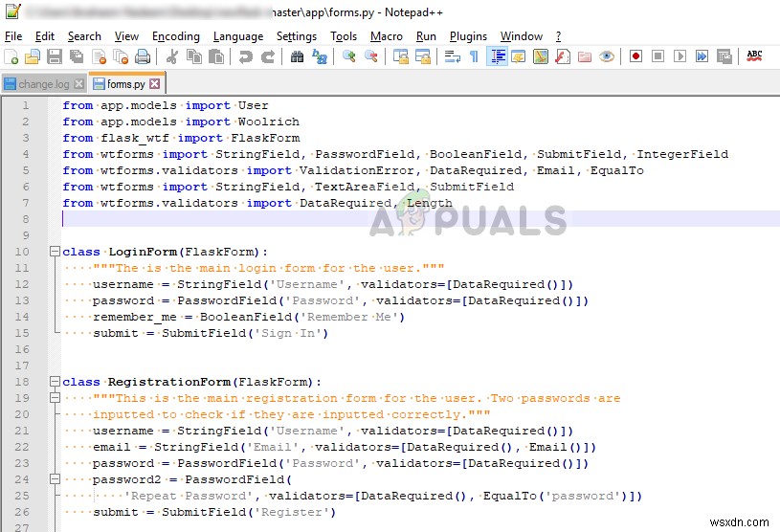Stop macro recording with square icon
Viewport: 780px width, 532px height.
coord(657,56)
